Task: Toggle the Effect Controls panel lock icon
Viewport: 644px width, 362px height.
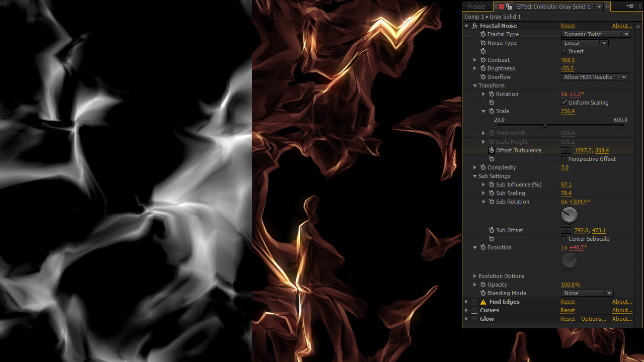Action: (x=509, y=7)
